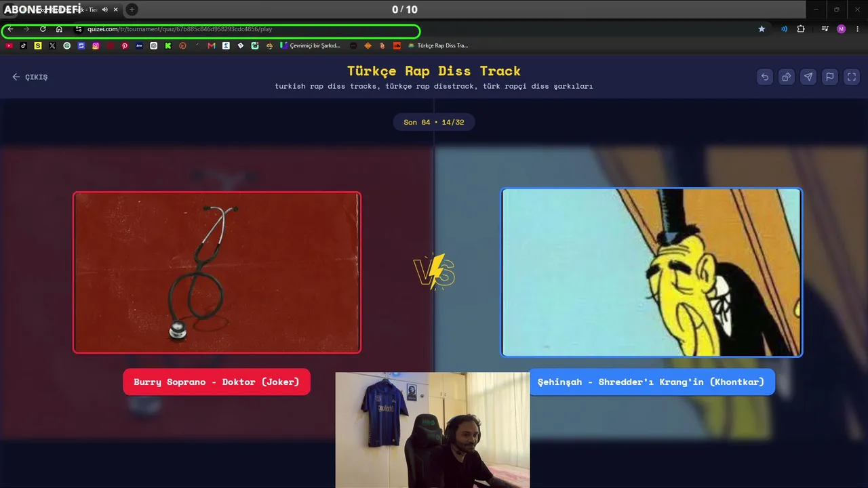Click the "Son 64 • 14/32" round indicator
The height and width of the screenshot is (488, 868).
point(434,122)
